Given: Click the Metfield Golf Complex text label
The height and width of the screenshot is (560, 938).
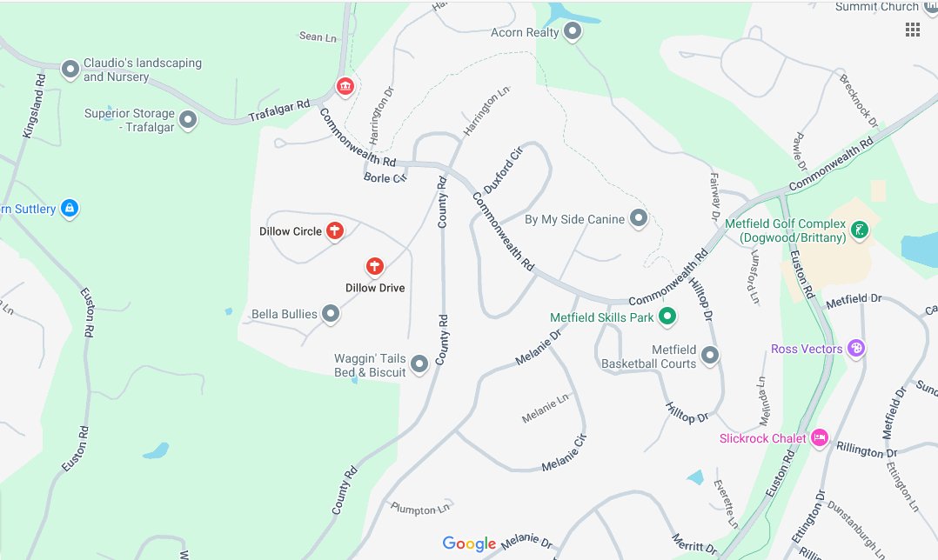Looking at the screenshot, I should 786,230.
